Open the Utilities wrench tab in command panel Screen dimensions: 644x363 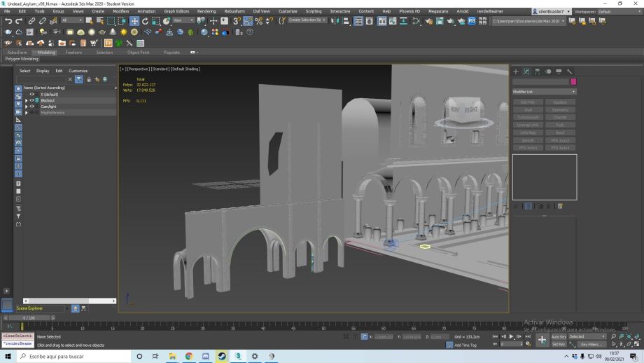(x=570, y=71)
